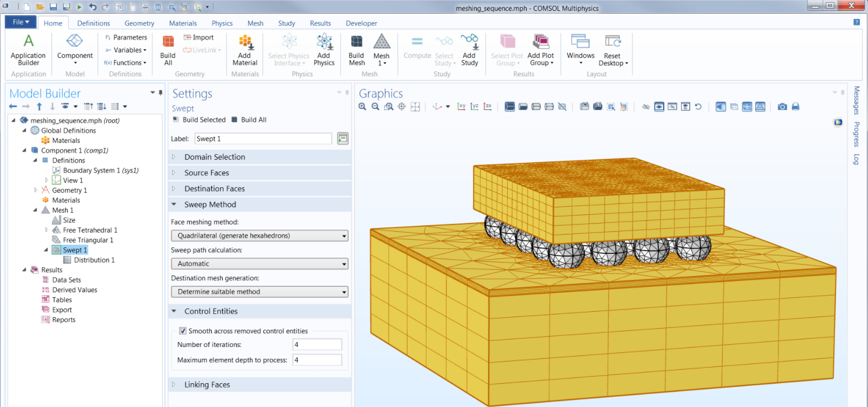Click Build Selected in Settings

pos(199,120)
